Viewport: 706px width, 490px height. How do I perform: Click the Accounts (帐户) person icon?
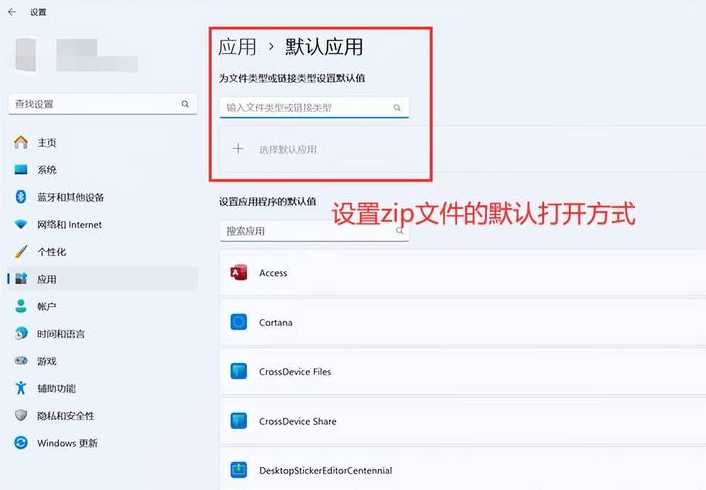coord(21,306)
